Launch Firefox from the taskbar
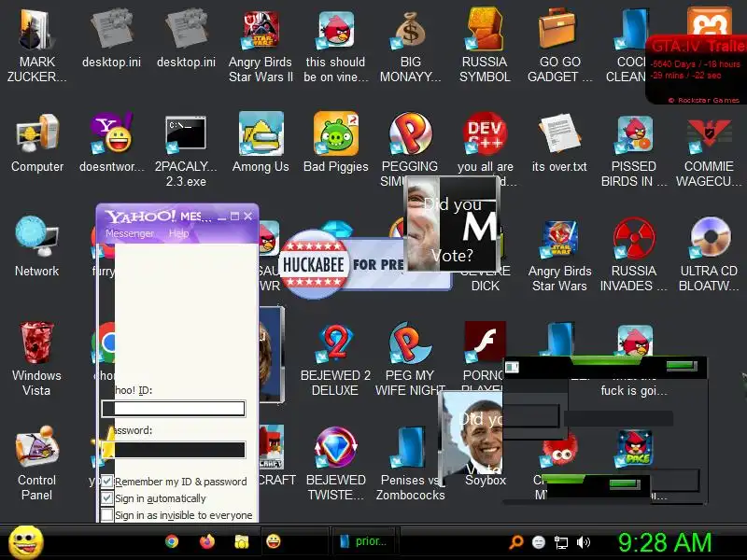Screen dimensions: 747x560 coord(207,541)
